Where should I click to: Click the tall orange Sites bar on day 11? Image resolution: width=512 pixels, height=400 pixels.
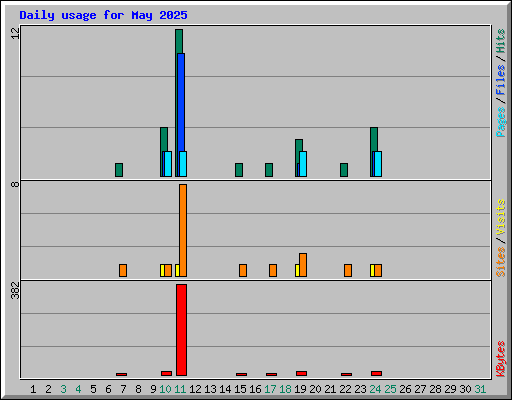pyautogui.click(x=183, y=230)
